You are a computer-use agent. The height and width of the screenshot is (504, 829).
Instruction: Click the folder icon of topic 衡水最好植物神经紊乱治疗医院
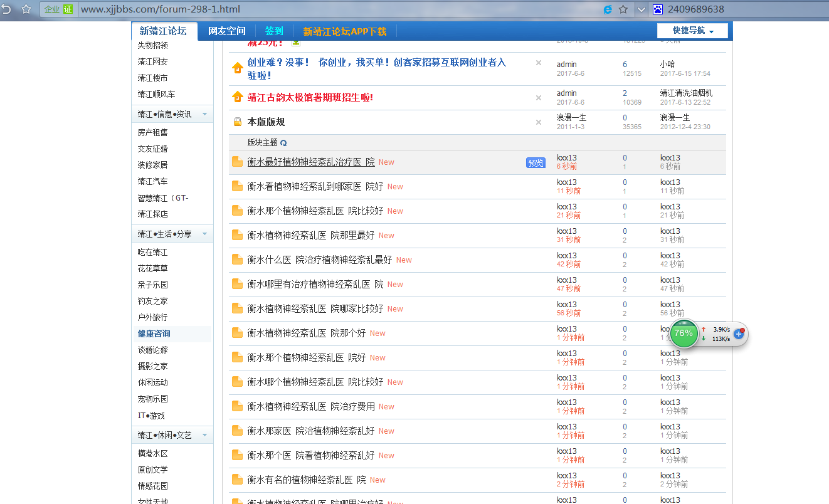[236, 161]
